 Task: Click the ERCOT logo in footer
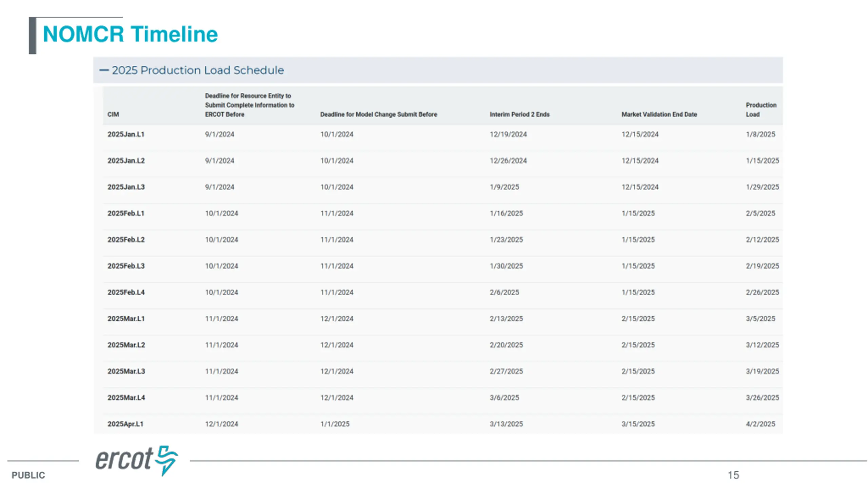coord(136,461)
